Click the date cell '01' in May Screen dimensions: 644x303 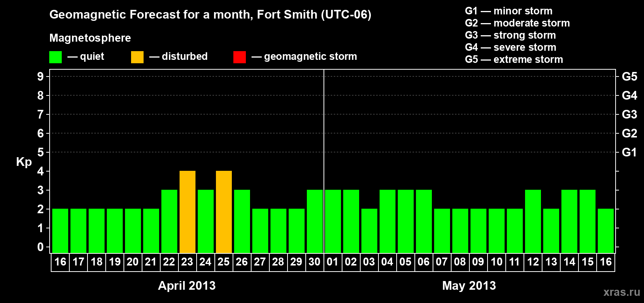click(333, 262)
